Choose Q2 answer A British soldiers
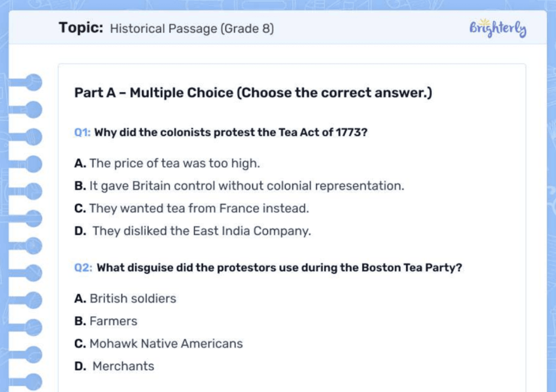556x392 pixels. pyautogui.click(x=125, y=299)
